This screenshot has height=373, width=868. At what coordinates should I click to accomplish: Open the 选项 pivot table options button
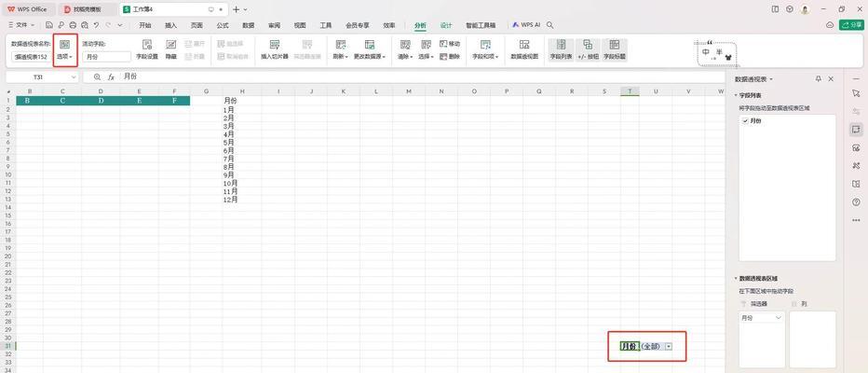pos(65,48)
